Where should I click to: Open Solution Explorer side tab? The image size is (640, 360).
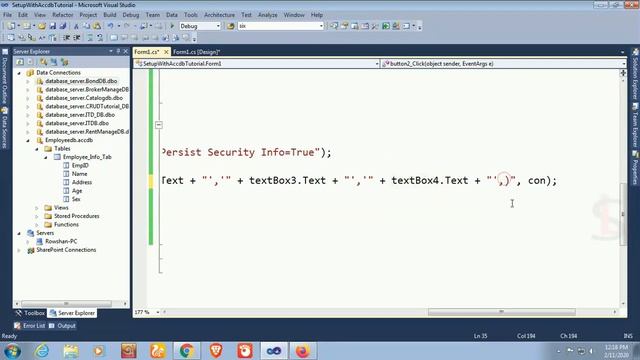coord(635,74)
